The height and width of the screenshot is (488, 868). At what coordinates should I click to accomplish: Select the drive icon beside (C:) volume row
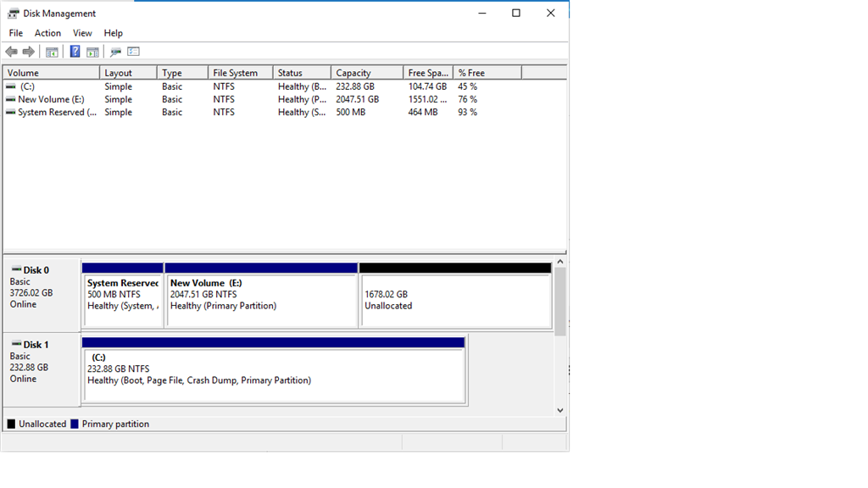pos(10,86)
